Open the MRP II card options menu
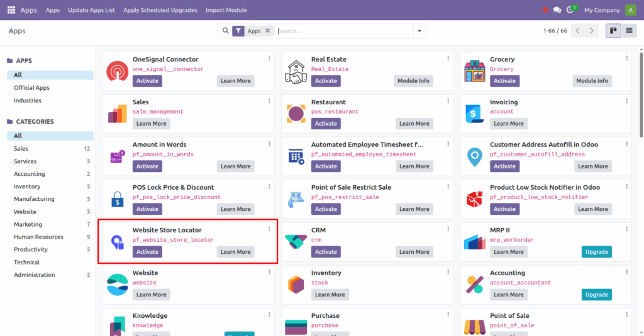Viewport: 644px width, 336px height. coord(627,229)
